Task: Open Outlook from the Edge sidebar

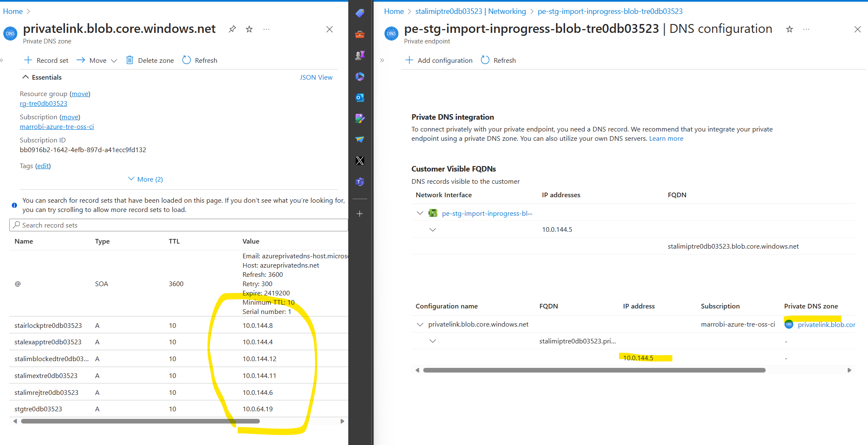Action: [360, 97]
